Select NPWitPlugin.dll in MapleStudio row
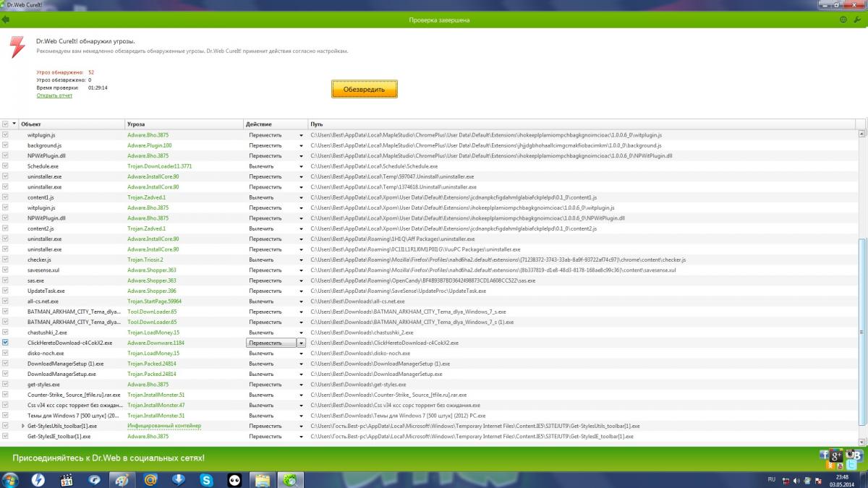 46,155
